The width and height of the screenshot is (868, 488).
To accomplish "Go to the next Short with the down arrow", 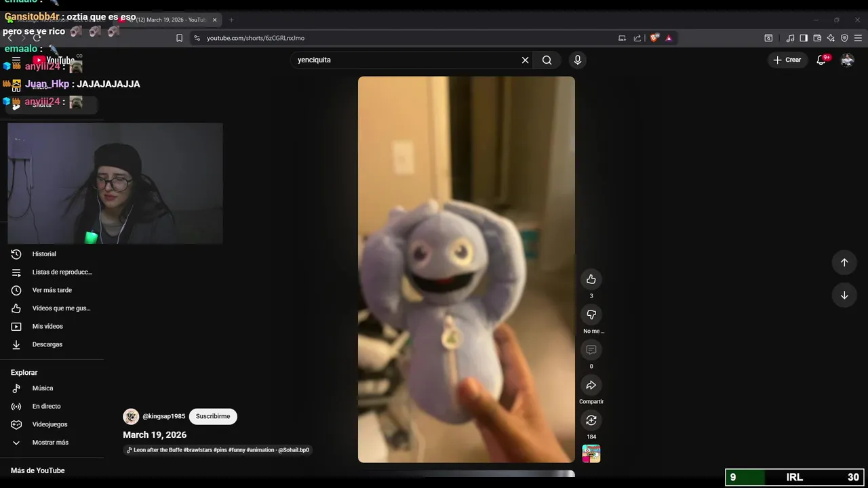I will 844,295.
